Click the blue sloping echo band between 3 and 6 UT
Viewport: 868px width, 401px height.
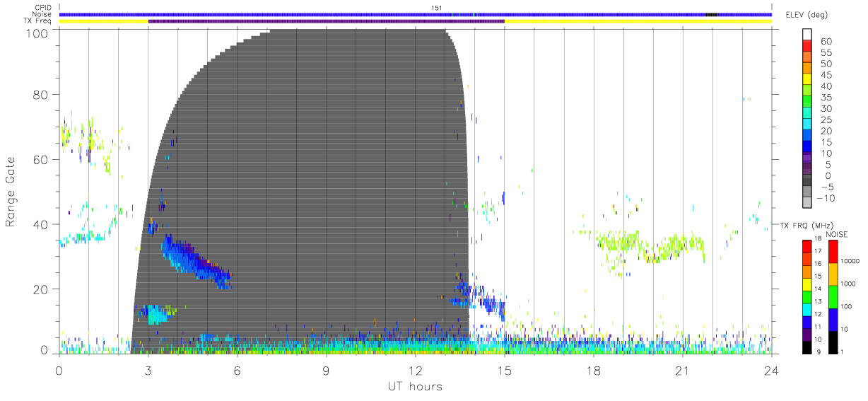pyautogui.click(x=198, y=262)
